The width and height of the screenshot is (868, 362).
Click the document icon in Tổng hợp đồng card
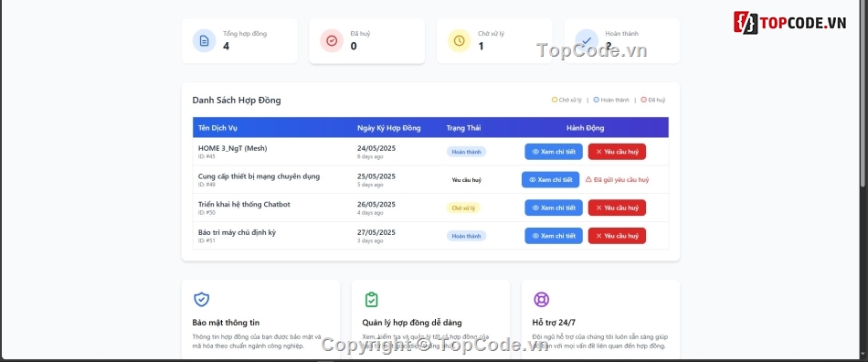coord(205,41)
